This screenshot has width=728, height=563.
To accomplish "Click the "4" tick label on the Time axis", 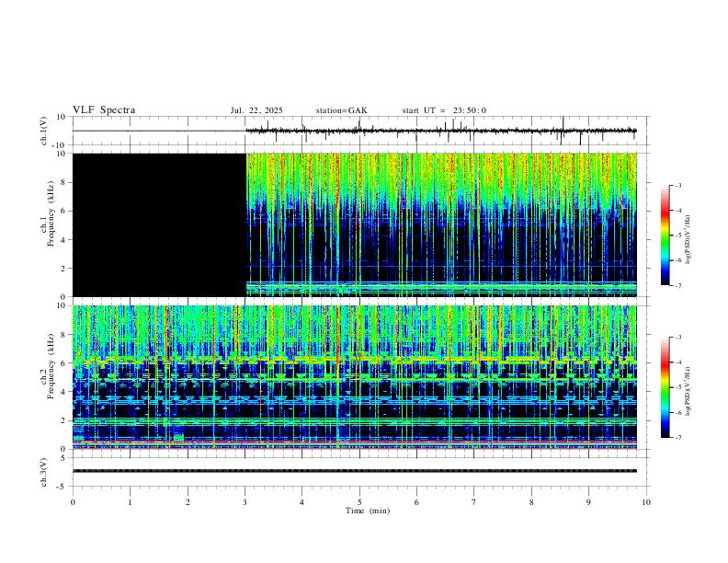I will (x=301, y=502).
